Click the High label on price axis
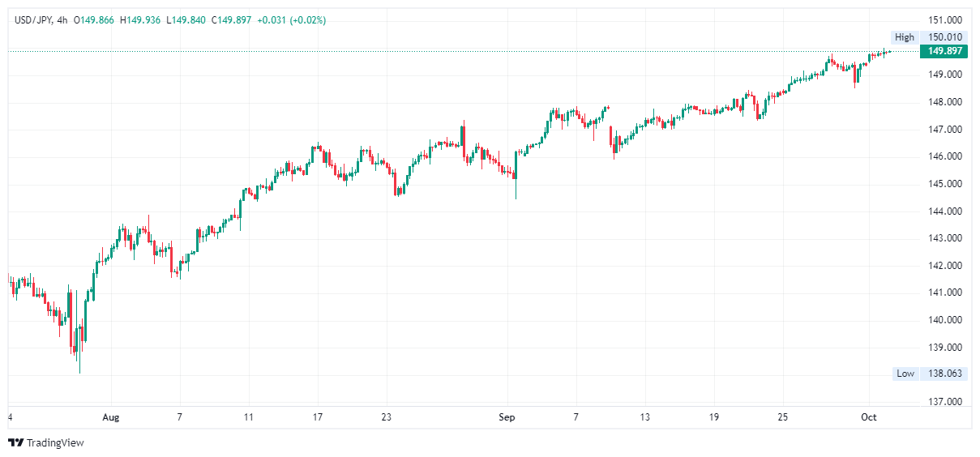Screen dimensions: 980x457 click(904, 37)
